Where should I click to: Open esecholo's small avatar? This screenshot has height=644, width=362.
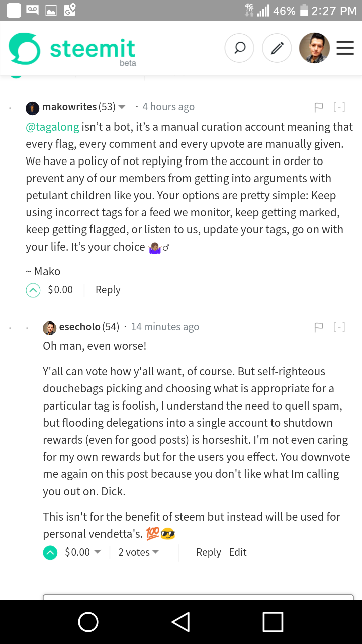coord(49,327)
